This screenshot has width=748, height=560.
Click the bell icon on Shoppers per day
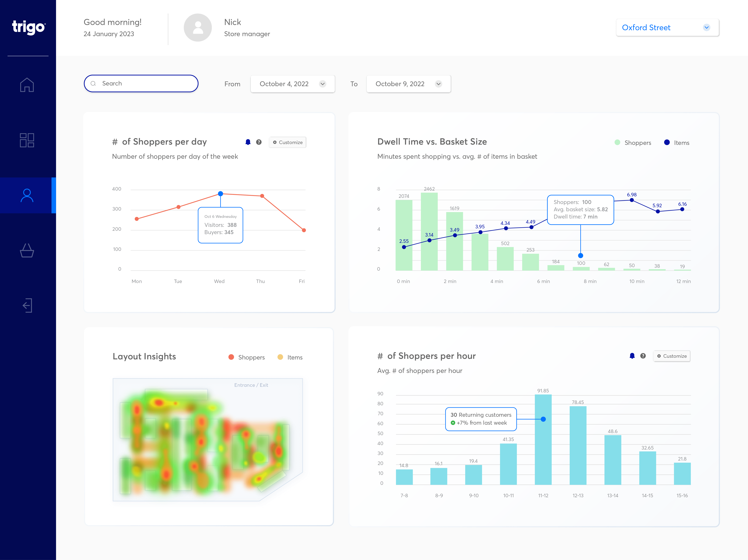pos(248,142)
